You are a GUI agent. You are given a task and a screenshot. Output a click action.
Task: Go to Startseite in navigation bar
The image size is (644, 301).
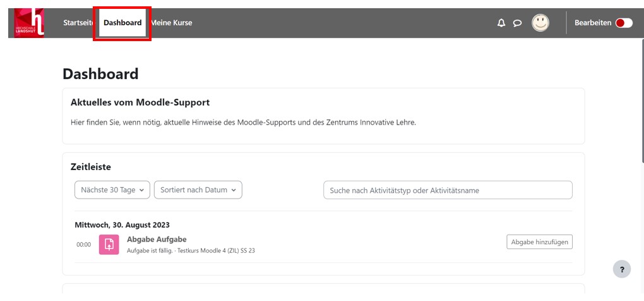(79, 23)
